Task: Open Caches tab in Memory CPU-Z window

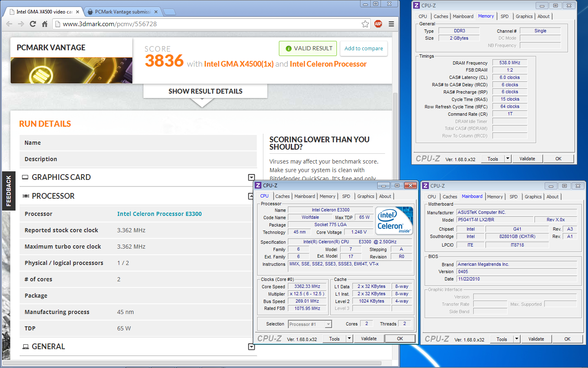Action: (441, 16)
